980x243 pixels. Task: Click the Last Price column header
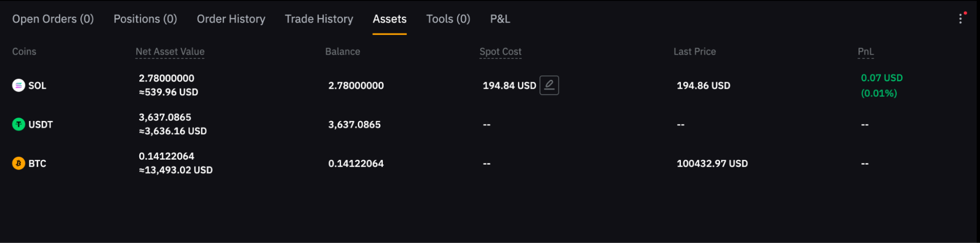(x=694, y=51)
